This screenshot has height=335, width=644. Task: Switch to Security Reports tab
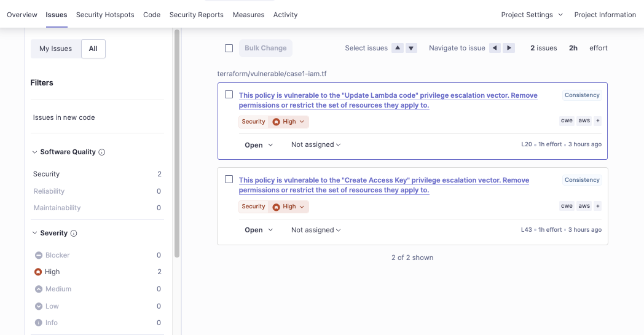pos(196,15)
